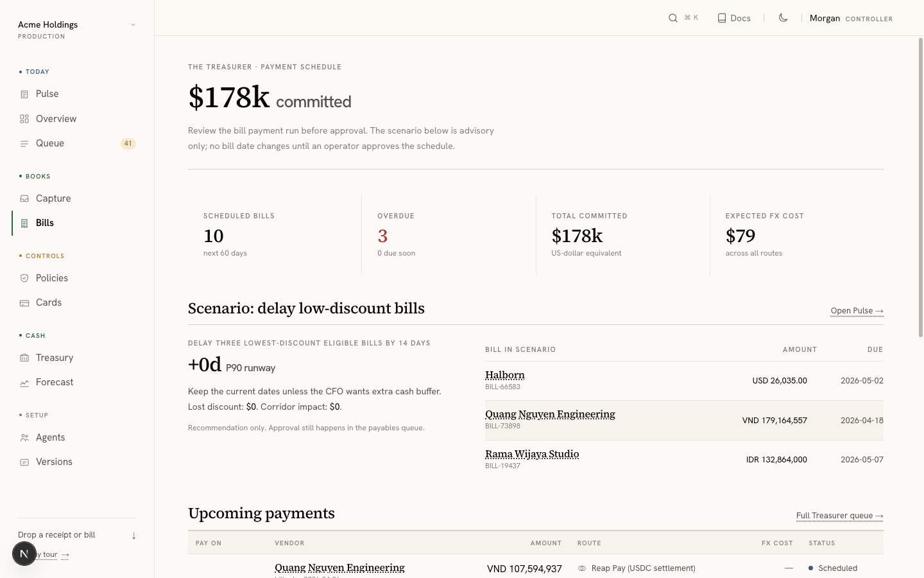Click the round N avatar button
This screenshot has height=578, width=924.
(x=24, y=554)
